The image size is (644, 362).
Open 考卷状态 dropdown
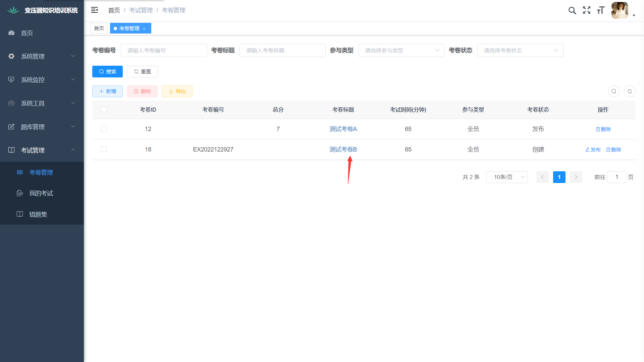520,50
